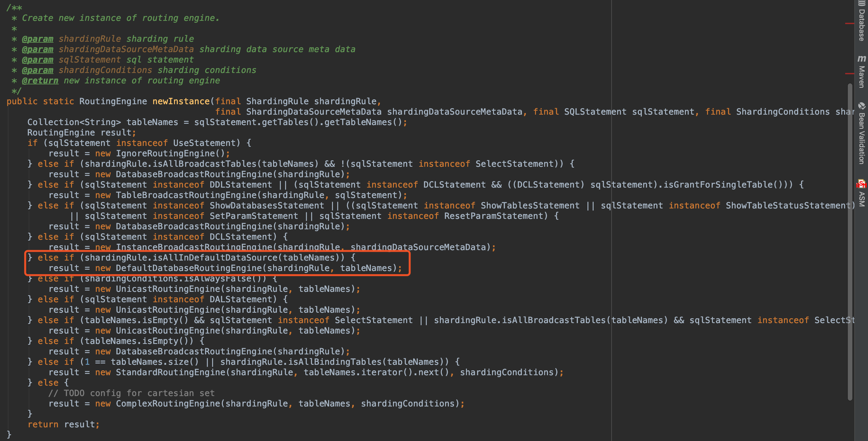Click the DALStatement type name
The height and width of the screenshot is (441, 868).
[240, 299]
